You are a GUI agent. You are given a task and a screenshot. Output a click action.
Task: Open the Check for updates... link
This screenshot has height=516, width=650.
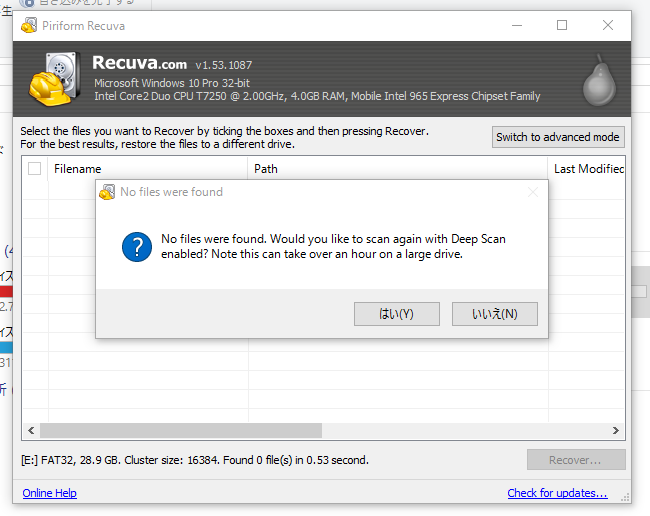coord(558,493)
